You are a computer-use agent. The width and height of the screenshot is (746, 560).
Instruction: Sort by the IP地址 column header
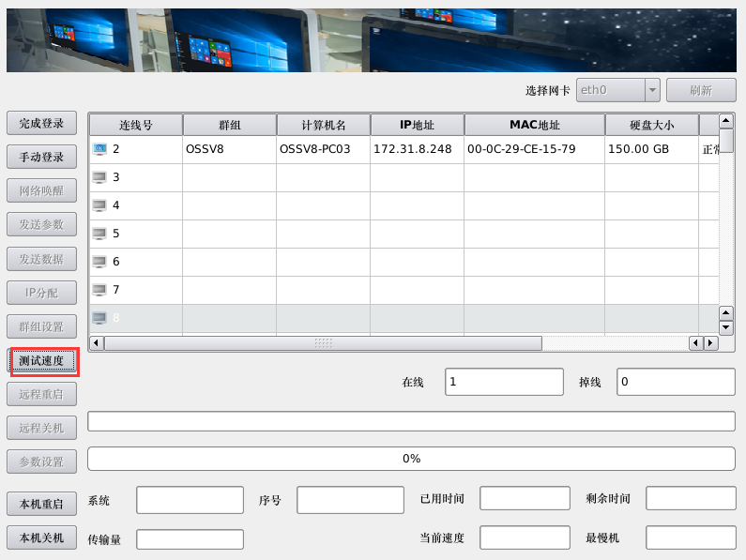417,125
